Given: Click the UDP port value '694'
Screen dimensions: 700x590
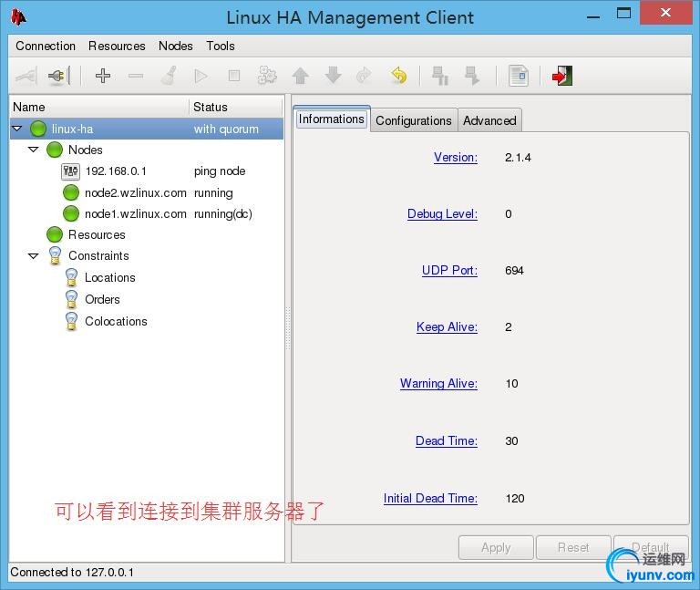Looking at the screenshot, I should (514, 271).
